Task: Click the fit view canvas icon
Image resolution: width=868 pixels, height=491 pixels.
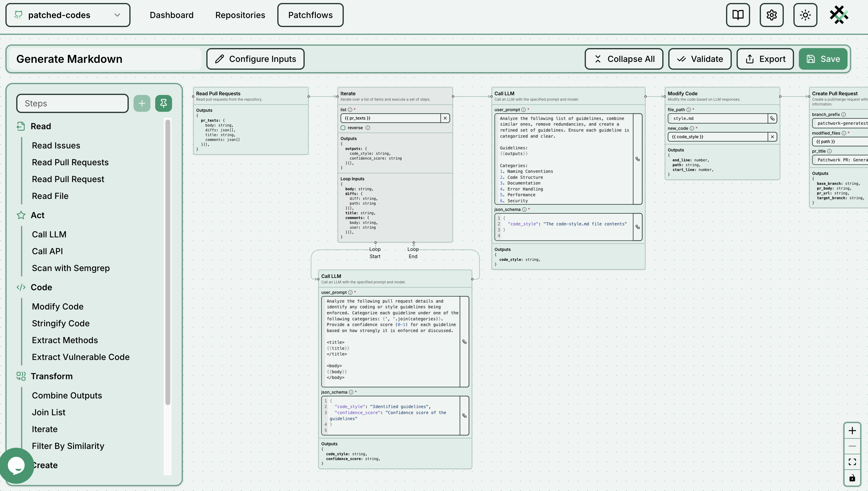Action: 852,462
